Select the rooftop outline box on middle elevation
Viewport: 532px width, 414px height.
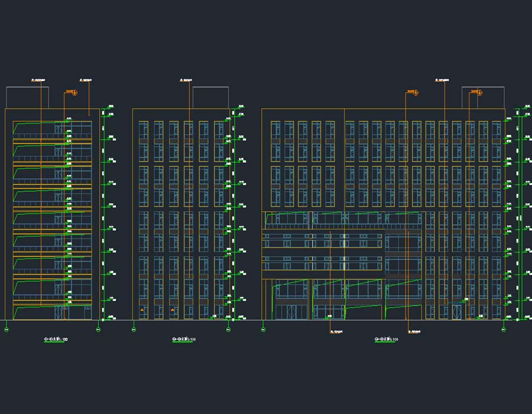(x=210, y=98)
